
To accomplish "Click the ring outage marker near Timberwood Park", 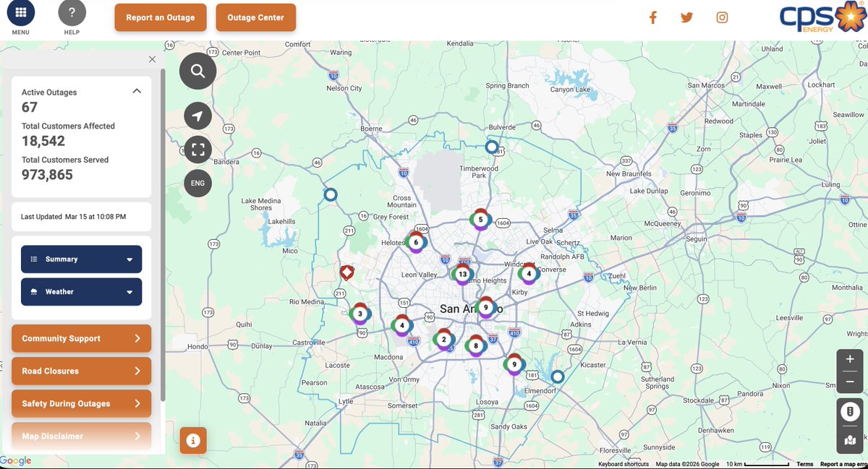I will (x=492, y=147).
